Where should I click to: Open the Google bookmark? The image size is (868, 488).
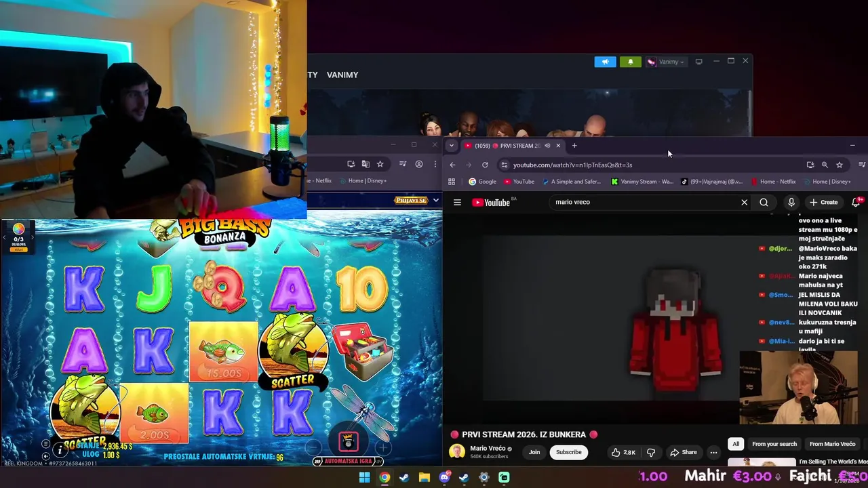[482, 182]
